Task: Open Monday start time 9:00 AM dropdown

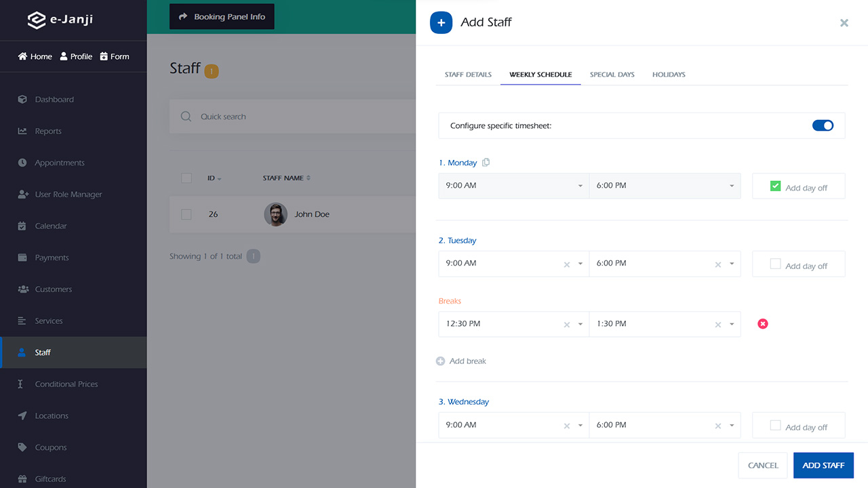Action: (x=514, y=186)
